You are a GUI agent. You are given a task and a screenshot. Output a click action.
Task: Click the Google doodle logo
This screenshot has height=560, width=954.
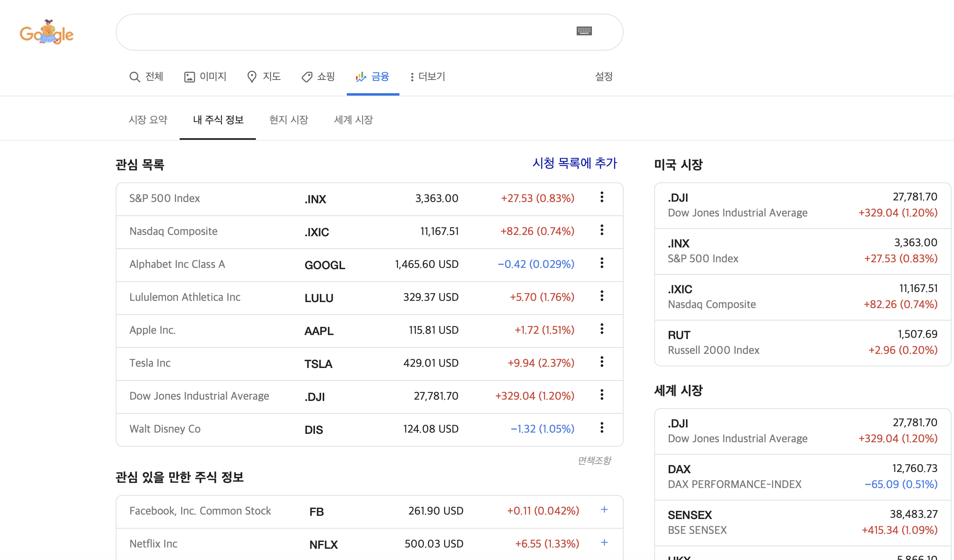point(46,32)
